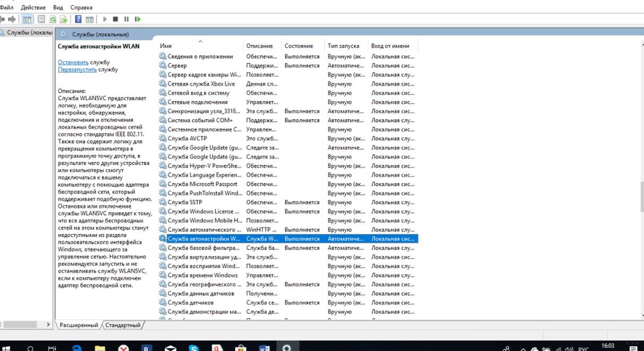The width and height of the screenshot is (644, 351).
Task: Pause the service with the pause icon
Action: (126, 19)
